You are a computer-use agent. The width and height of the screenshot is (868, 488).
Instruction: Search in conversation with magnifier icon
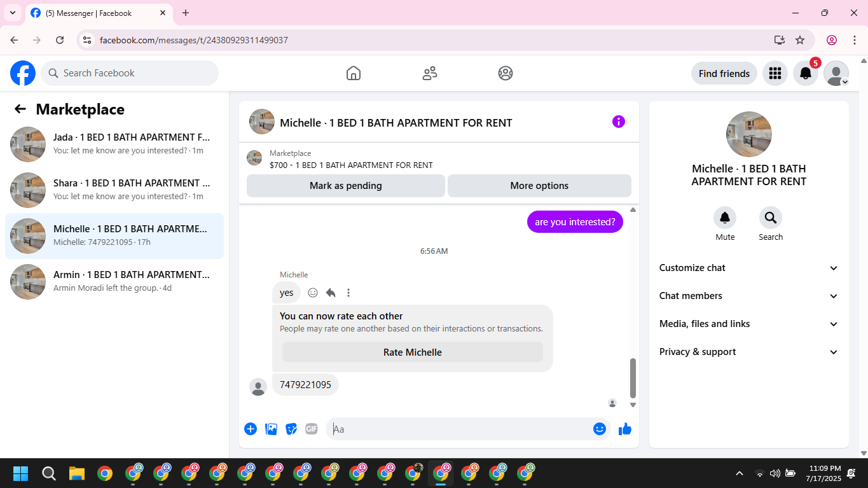[771, 218]
